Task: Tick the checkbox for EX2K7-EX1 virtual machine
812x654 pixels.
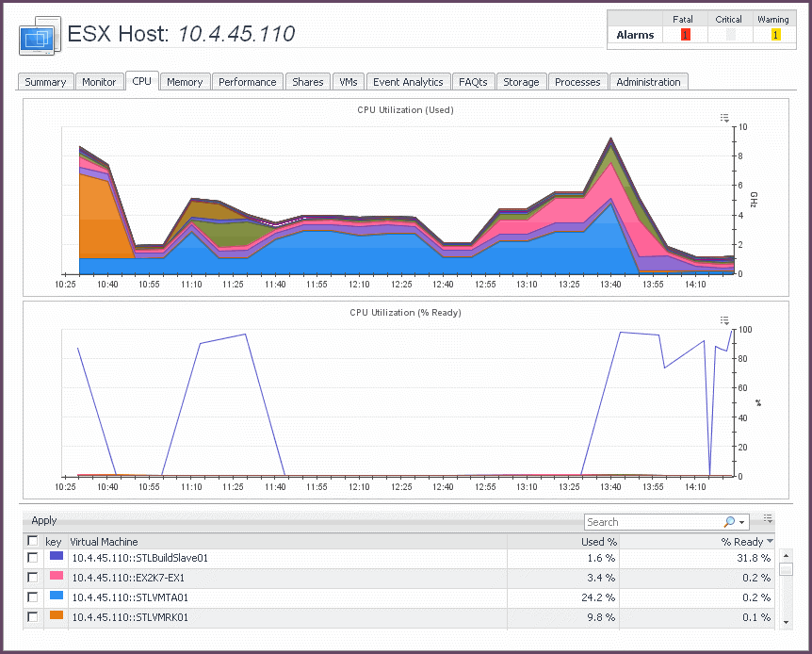Action: click(x=33, y=578)
